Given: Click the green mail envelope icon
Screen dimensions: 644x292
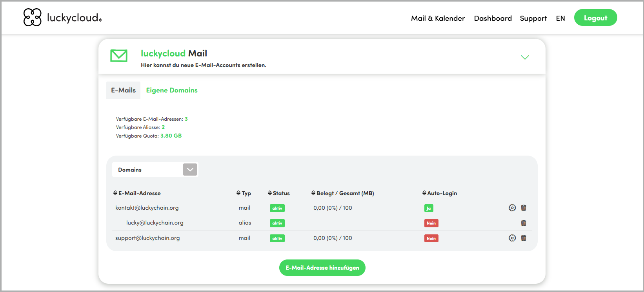Looking at the screenshot, I should [118, 56].
